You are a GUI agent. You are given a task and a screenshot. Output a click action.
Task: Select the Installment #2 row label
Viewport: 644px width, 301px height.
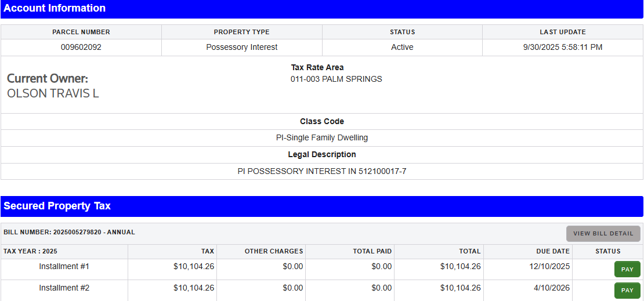[x=64, y=288]
